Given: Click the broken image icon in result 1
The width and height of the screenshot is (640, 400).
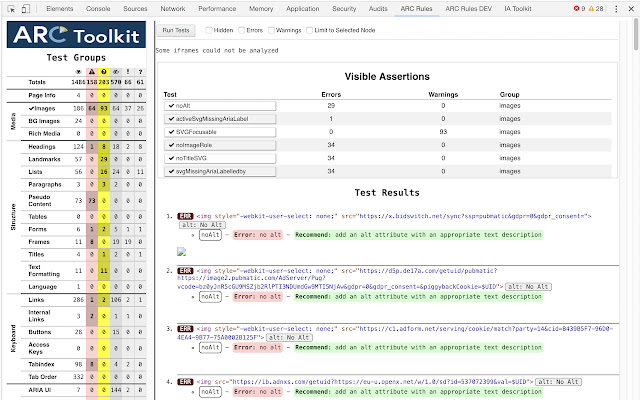Looking at the screenshot, I should coord(181,252).
